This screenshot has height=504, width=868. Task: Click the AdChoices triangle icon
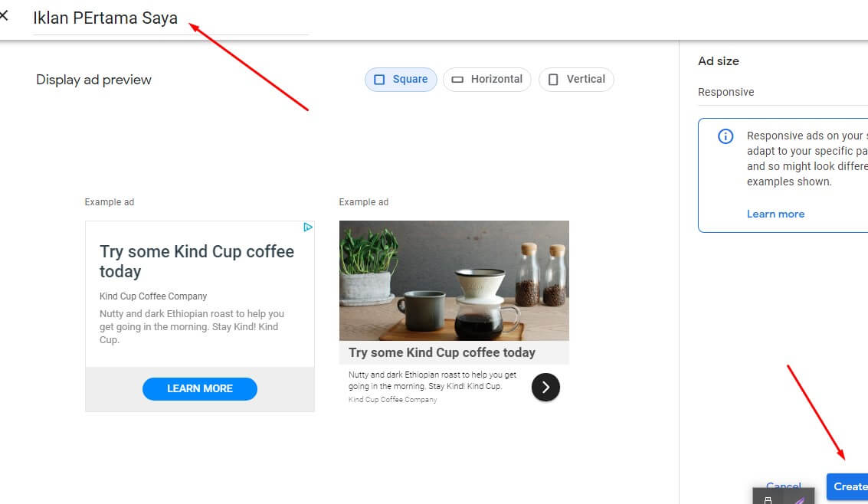click(x=308, y=227)
